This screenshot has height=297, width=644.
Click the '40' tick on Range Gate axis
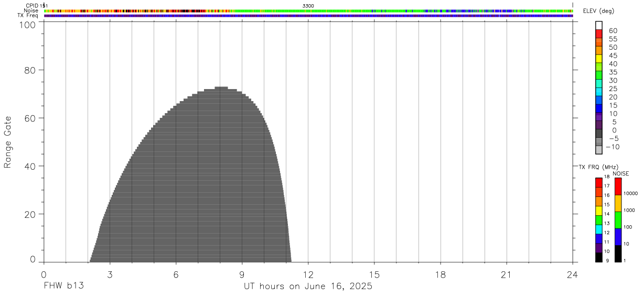click(x=29, y=167)
